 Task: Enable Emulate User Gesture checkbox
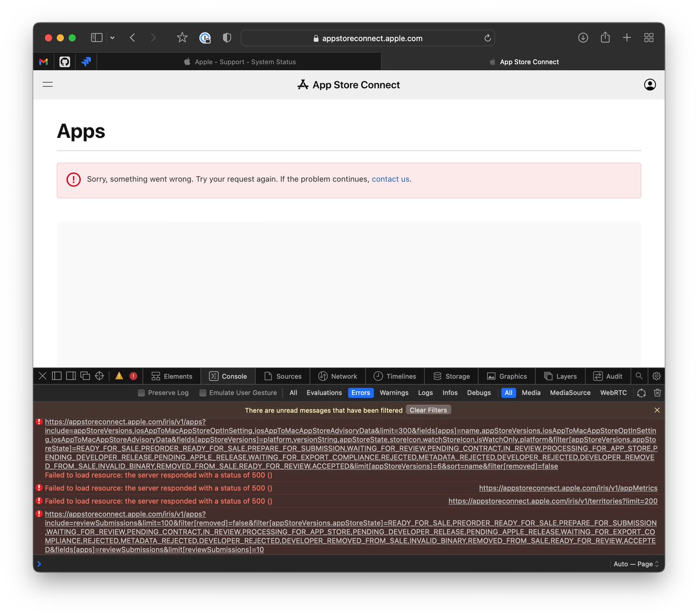(203, 393)
